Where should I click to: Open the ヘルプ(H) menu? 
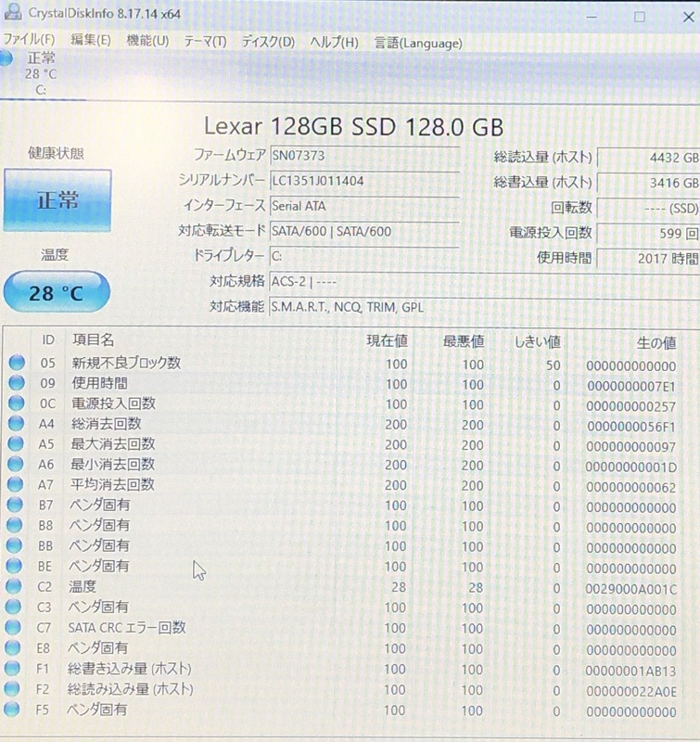pos(334,43)
